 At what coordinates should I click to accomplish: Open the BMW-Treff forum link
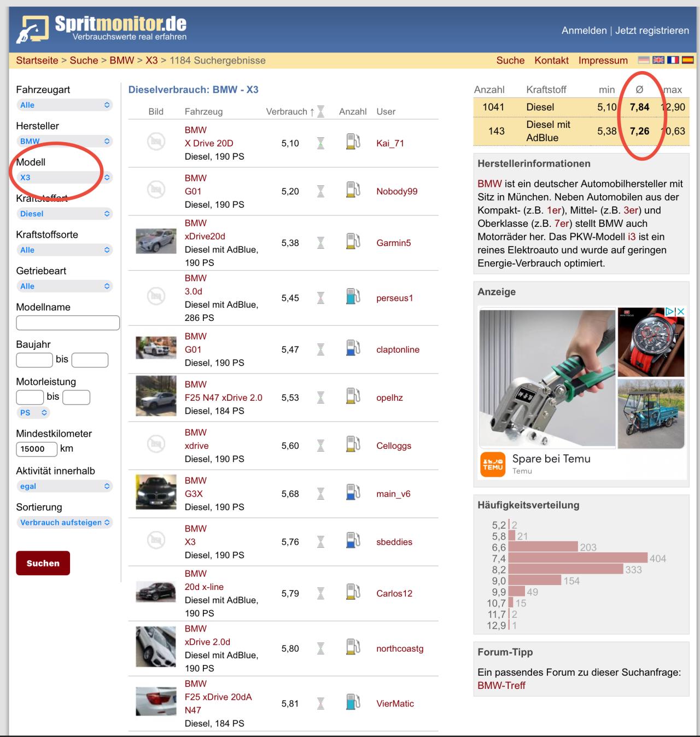coord(501,686)
